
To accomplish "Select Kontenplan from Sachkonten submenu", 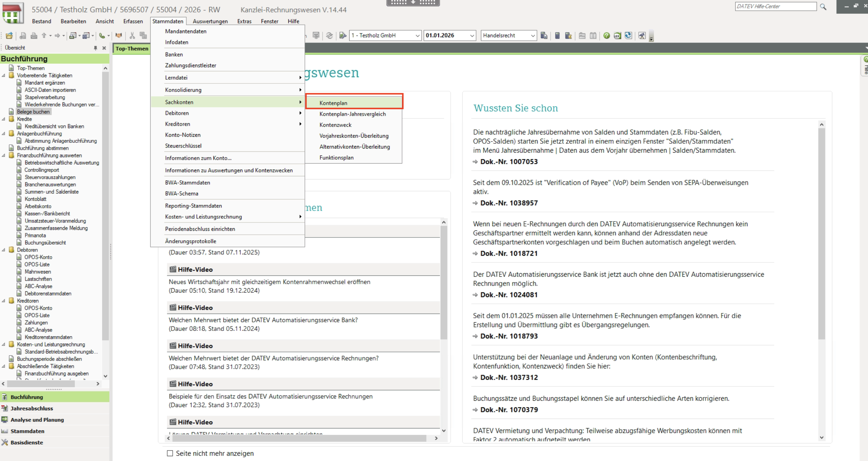I will point(354,103).
